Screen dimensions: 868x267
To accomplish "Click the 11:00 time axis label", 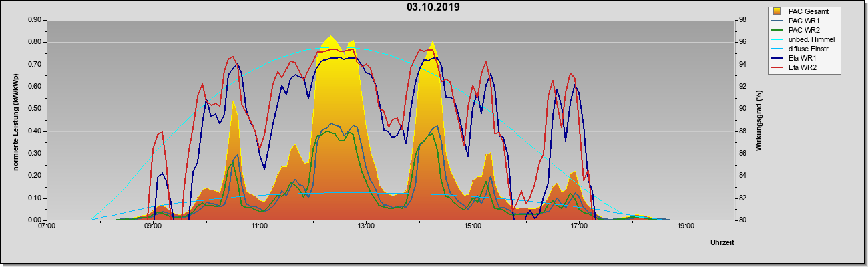I will tap(260, 226).
